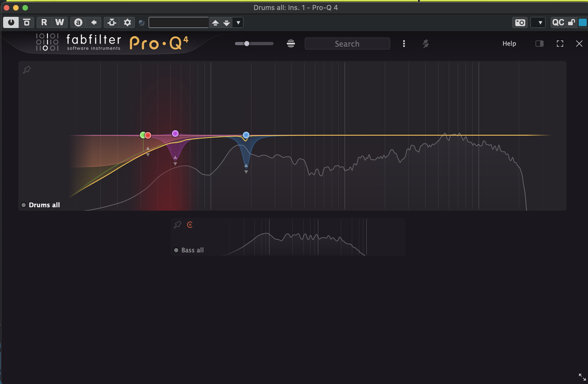The height and width of the screenshot is (384, 588).
Task: Click the 'Drums all' instance label
Action: 44,205
